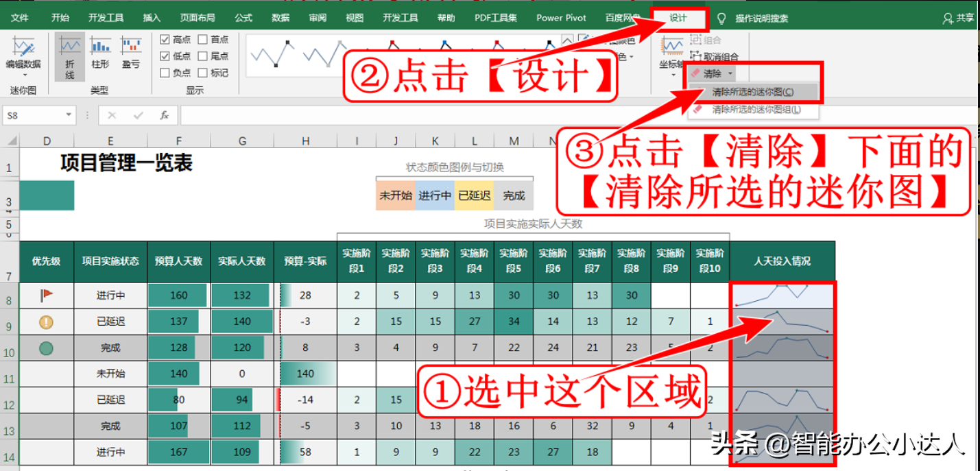The image size is (980, 471).
Task: Select the 已延迟 yellow status swatch
Action: (x=474, y=195)
